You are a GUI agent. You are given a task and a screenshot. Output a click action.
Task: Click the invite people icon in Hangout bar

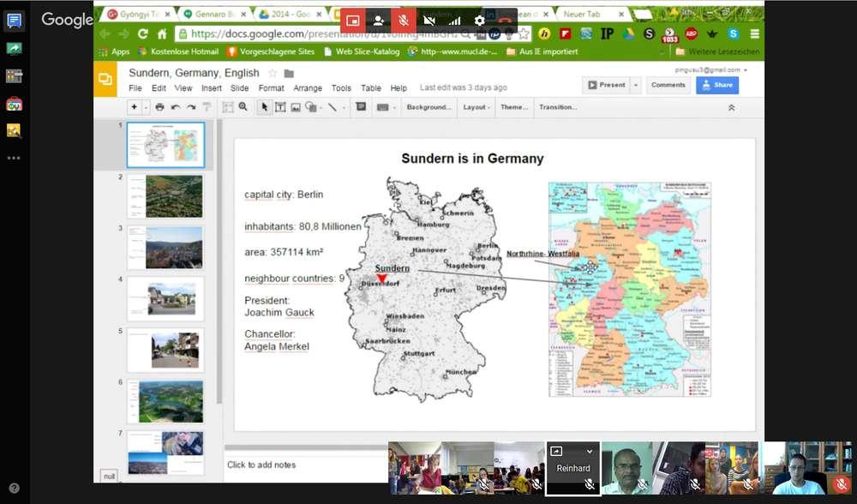(378, 21)
